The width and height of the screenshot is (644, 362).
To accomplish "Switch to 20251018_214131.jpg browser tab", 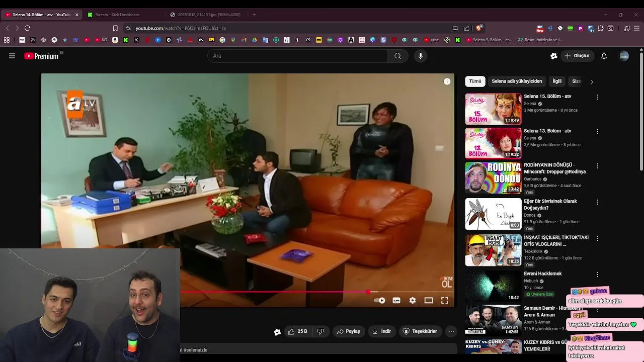I will (209, 15).
